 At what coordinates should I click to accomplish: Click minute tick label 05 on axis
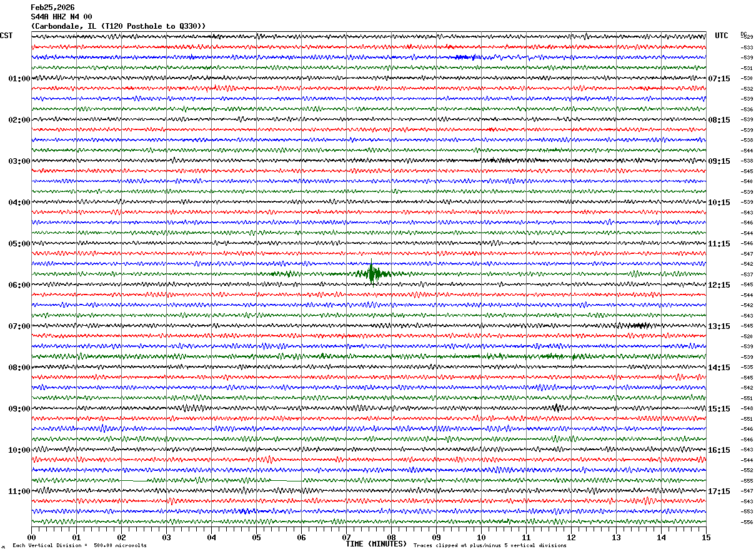[256, 537]
